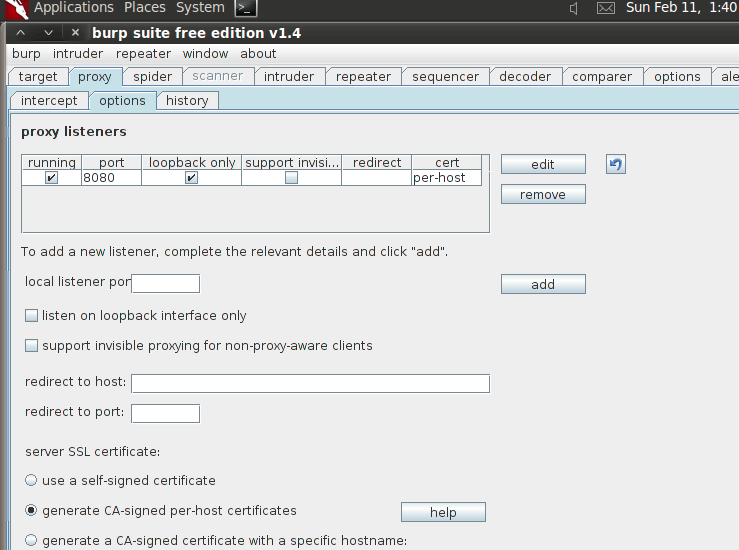Open the intruder menu
Image resolution: width=739 pixels, height=550 pixels.
coord(78,54)
